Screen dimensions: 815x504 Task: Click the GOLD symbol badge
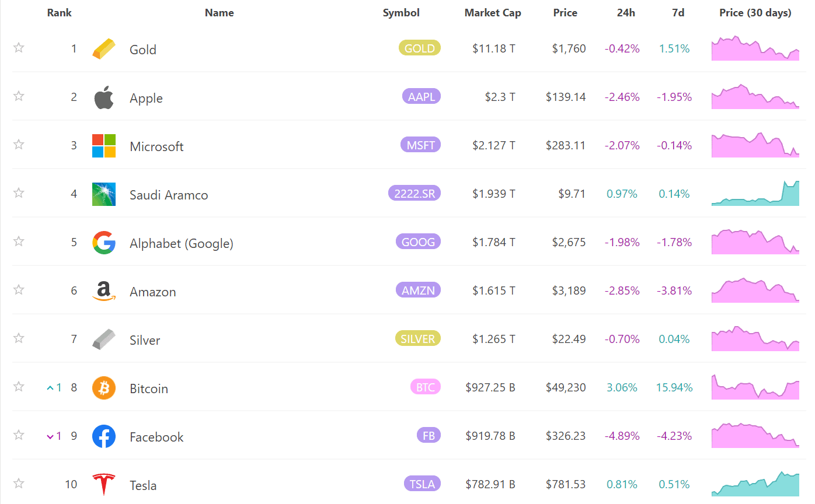tap(420, 48)
